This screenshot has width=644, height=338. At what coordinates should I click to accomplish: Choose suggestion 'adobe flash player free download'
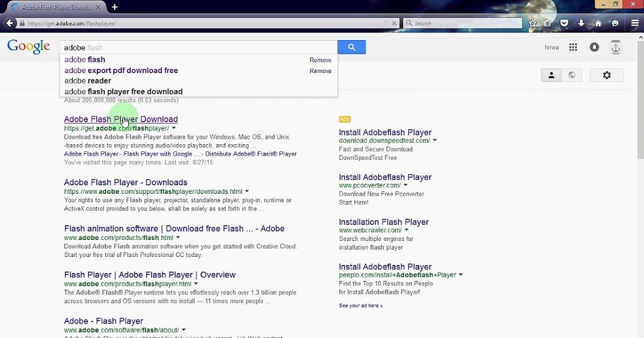pyautogui.click(x=123, y=91)
